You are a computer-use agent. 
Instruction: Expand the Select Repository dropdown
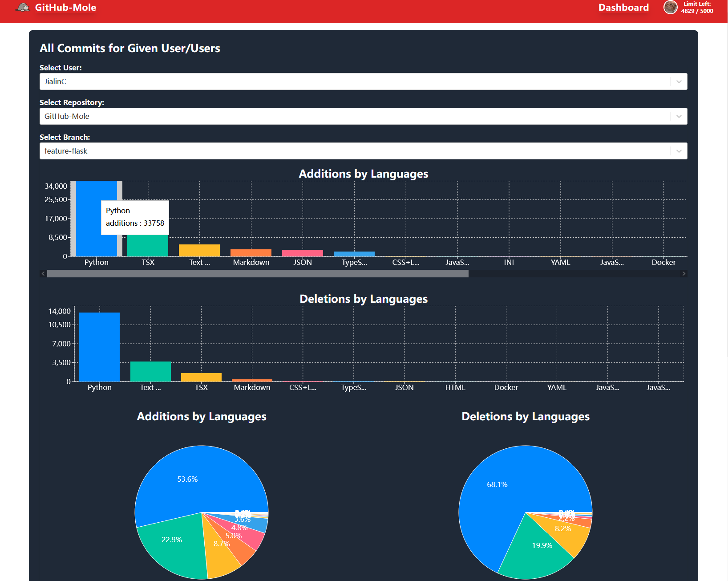678,116
